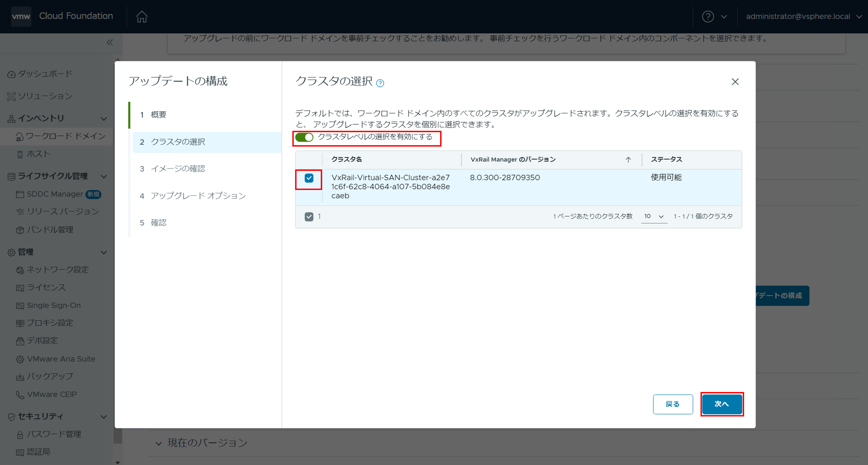
Task: Open SDDC Manager in sidebar
Action: click(55, 194)
